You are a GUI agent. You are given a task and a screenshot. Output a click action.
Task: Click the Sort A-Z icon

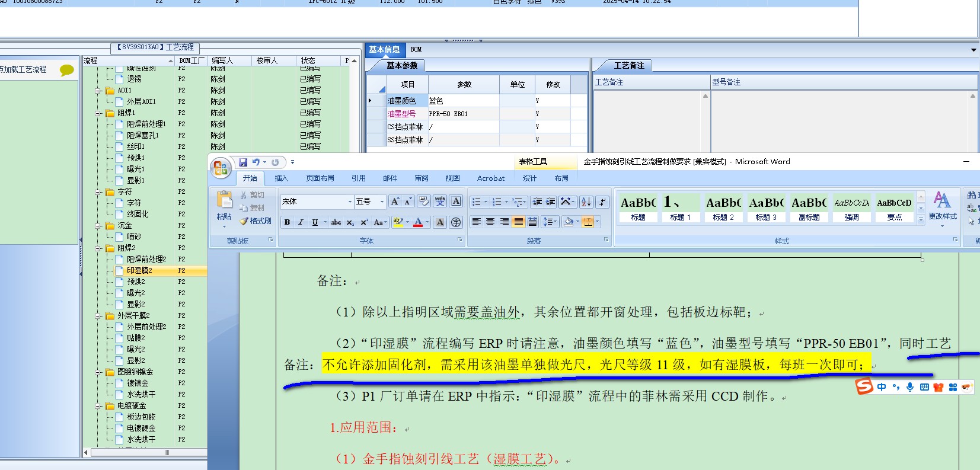(586, 202)
